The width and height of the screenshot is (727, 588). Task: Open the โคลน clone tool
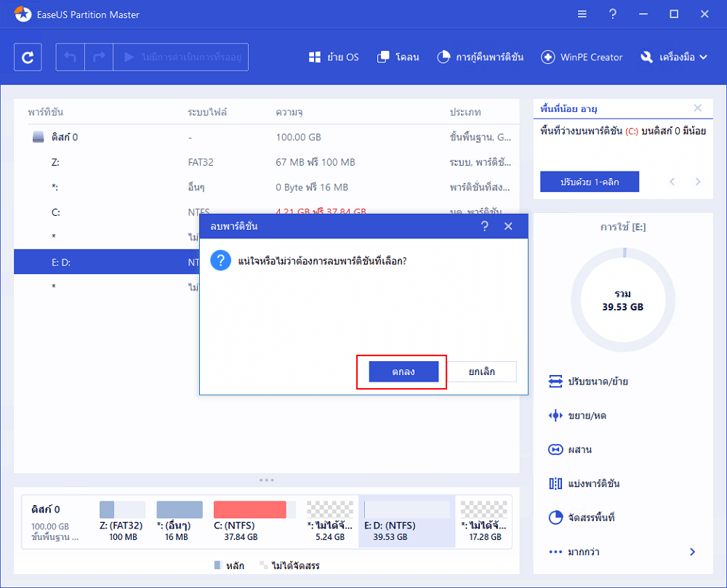[x=398, y=57]
